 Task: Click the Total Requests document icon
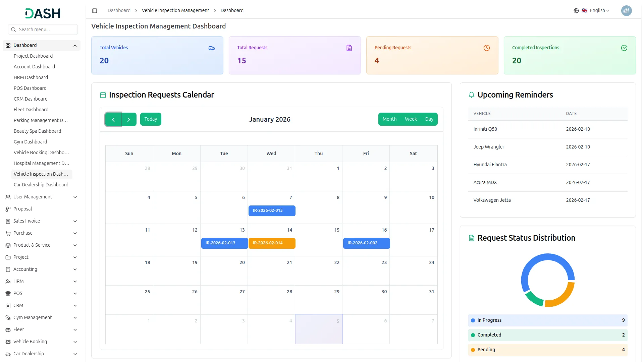click(349, 48)
